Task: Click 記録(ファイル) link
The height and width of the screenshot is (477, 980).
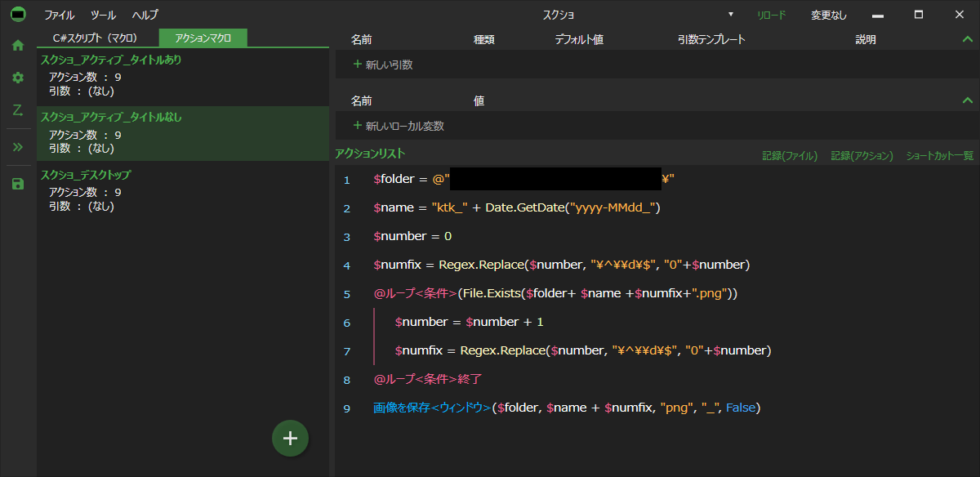Action: pos(790,155)
